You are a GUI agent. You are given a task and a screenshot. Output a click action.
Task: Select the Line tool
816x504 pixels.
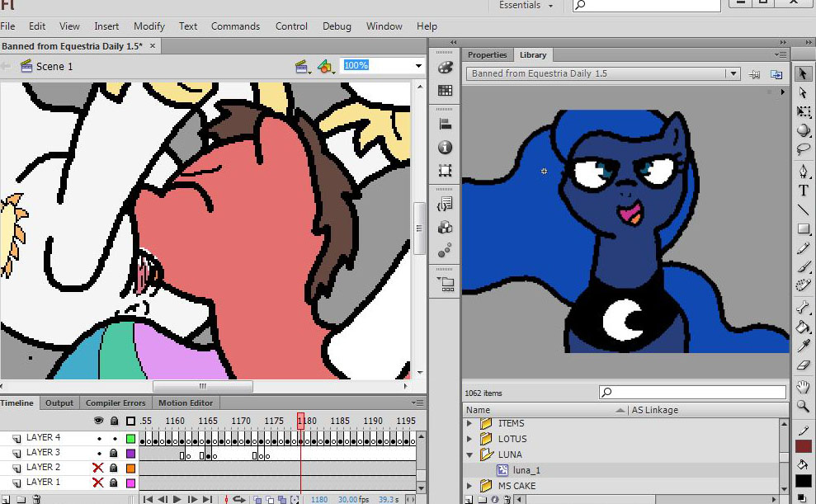pos(803,210)
